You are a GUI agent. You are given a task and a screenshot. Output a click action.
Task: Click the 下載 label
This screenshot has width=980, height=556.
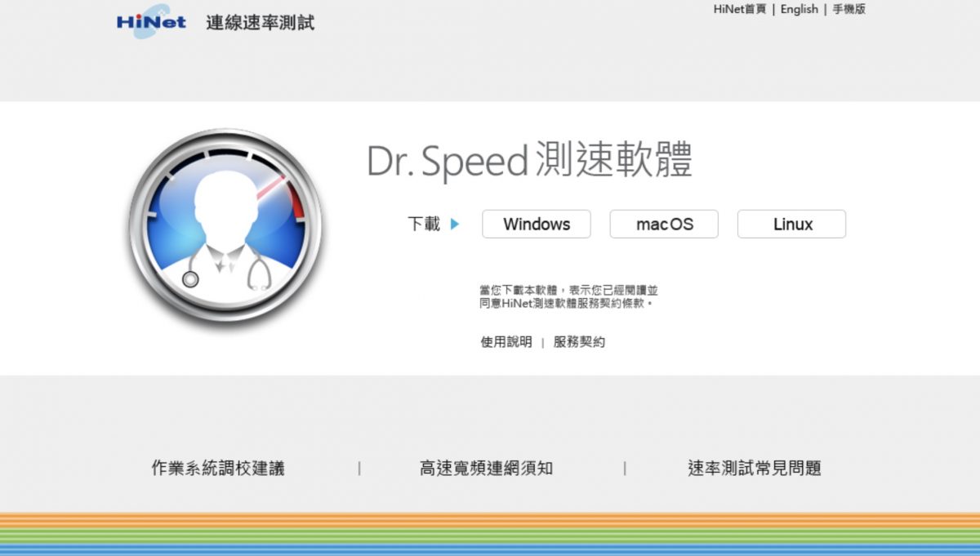click(424, 224)
